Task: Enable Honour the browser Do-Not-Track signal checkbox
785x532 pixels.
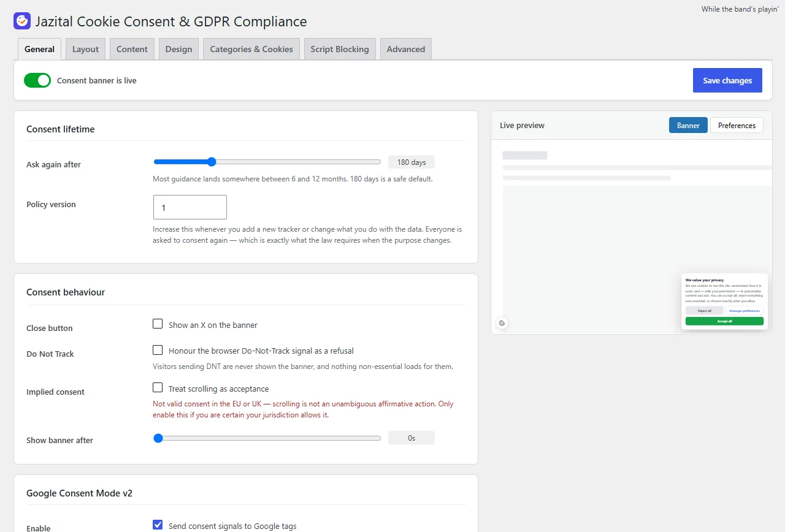Action: (158, 350)
